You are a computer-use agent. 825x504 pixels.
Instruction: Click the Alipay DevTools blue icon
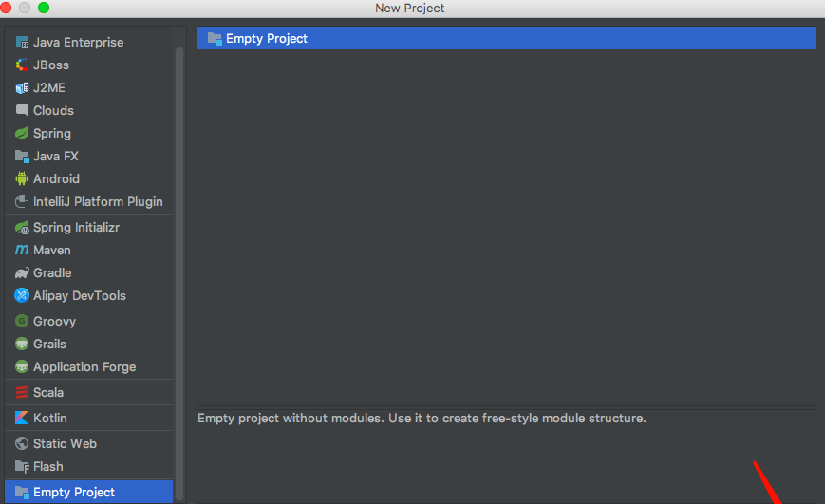pyautogui.click(x=22, y=296)
